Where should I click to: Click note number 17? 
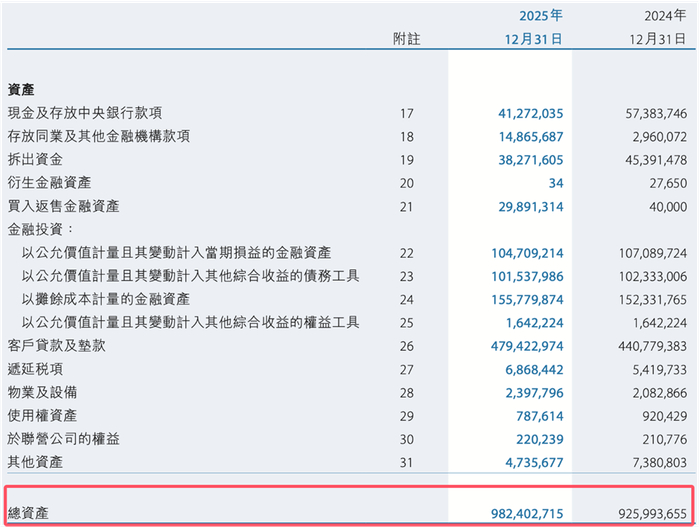pyautogui.click(x=407, y=113)
